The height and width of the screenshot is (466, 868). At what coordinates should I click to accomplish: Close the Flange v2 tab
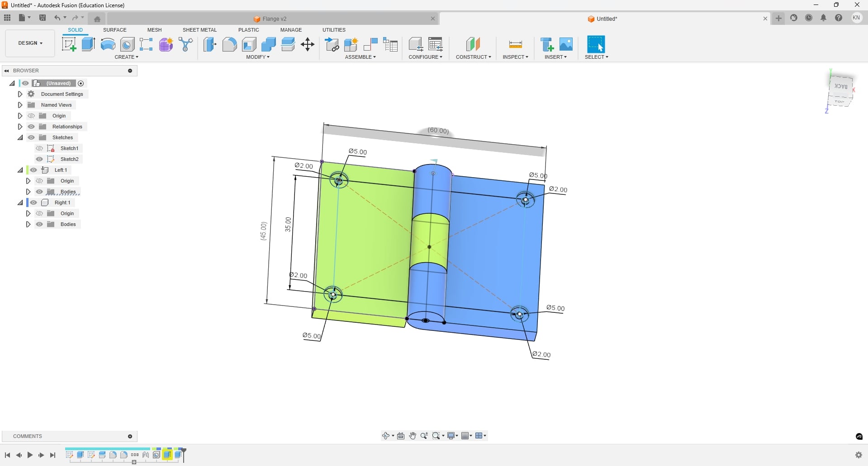pyautogui.click(x=433, y=19)
